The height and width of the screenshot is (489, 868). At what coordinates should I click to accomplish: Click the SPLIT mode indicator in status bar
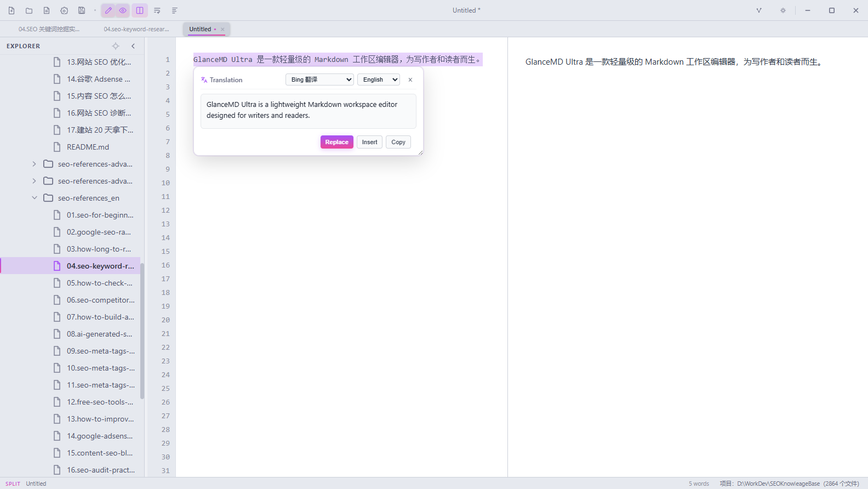tap(13, 484)
